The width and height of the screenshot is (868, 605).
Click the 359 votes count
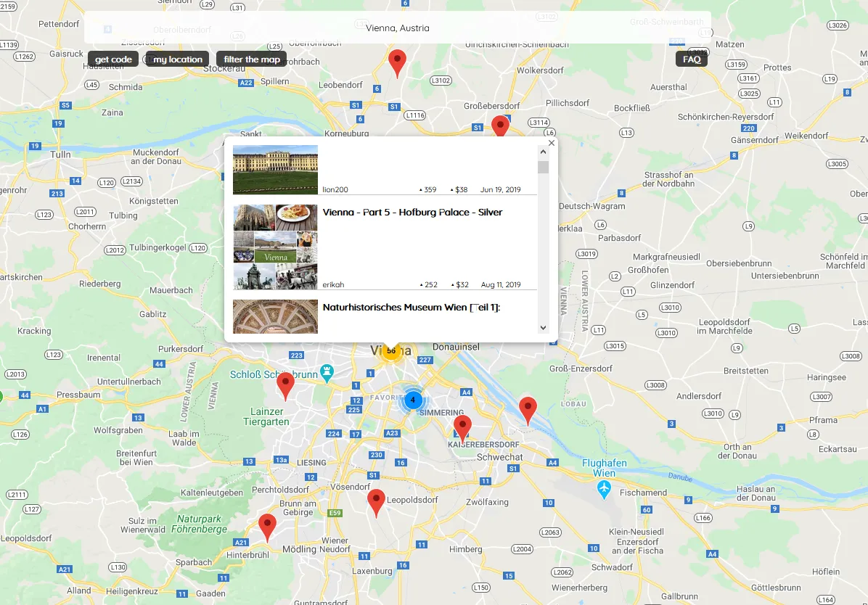pos(428,190)
